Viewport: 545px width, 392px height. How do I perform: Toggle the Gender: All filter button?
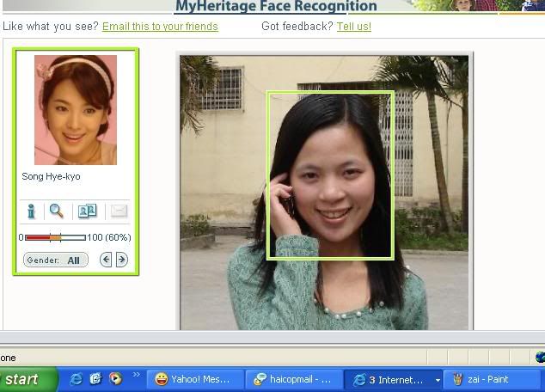point(56,260)
